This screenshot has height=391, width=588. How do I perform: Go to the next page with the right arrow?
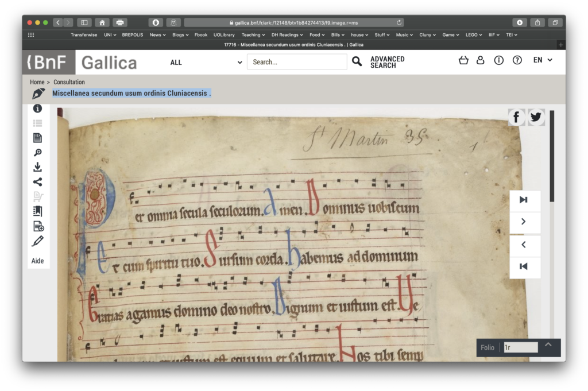point(524,222)
